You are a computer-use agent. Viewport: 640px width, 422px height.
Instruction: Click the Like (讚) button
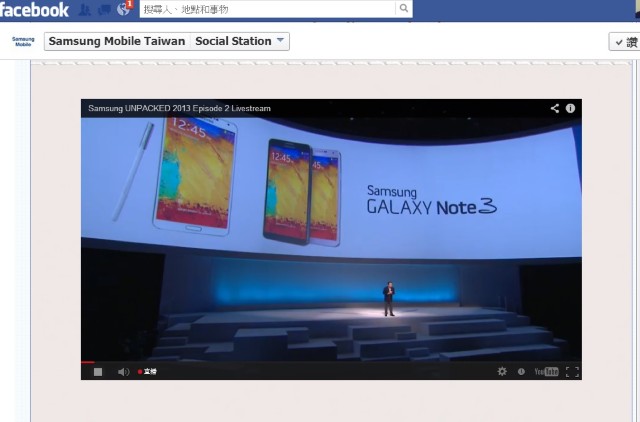point(625,42)
